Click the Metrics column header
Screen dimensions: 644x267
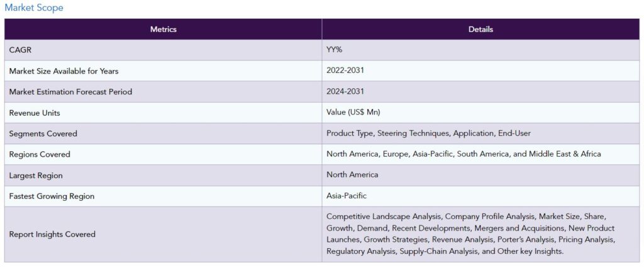coord(163,29)
